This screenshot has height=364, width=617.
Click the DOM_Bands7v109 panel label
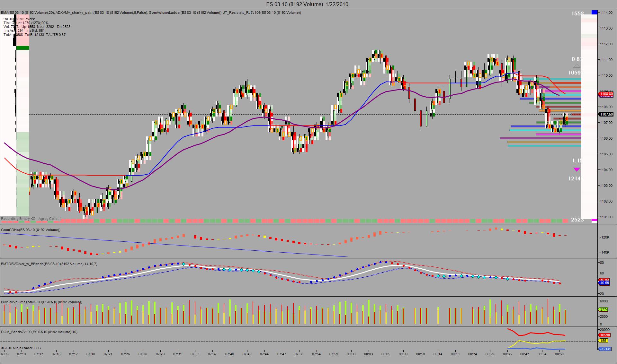39,332
